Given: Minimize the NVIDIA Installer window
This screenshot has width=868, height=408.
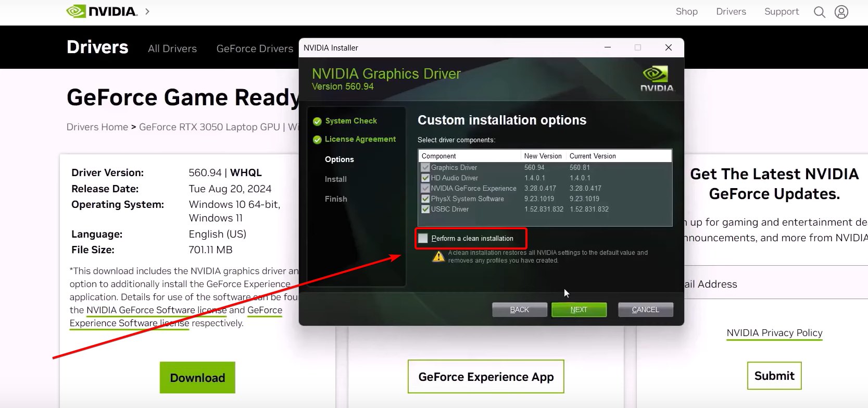Looking at the screenshot, I should coord(608,47).
